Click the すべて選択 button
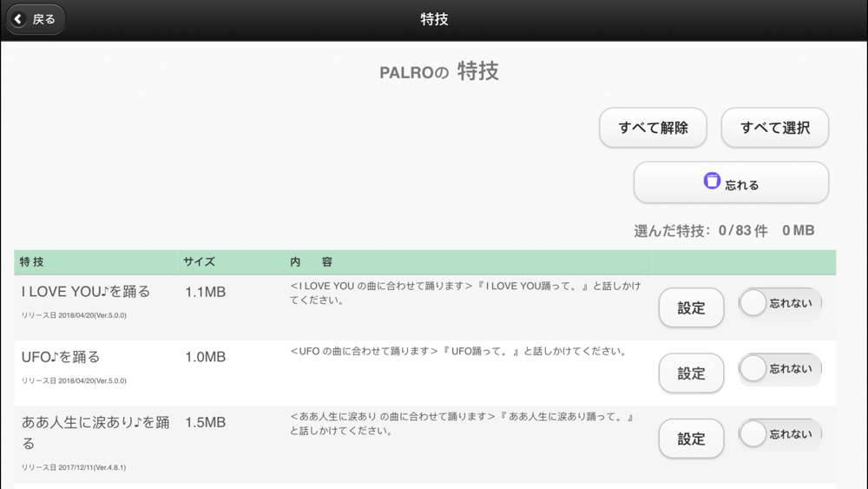This screenshot has height=489, width=868. [775, 128]
